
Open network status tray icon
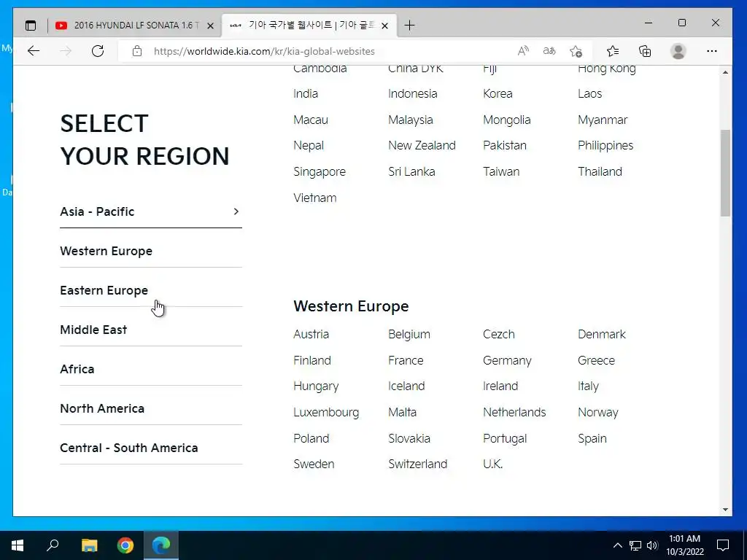tap(635, 545)
